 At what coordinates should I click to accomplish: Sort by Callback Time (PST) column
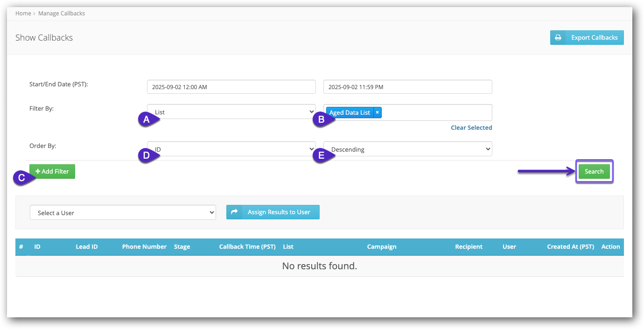[x=247, y=247]
